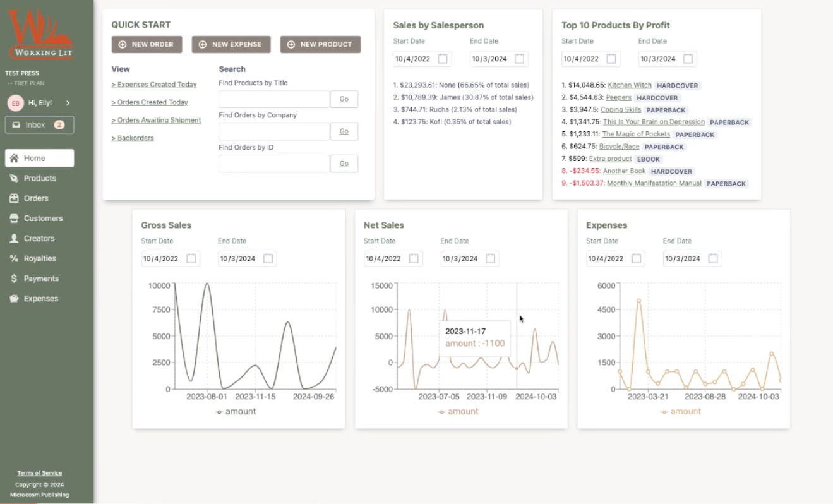Open calendar picker for Gross Sales start date
This screenshot has height=504, width=833.
coord(191,259)
